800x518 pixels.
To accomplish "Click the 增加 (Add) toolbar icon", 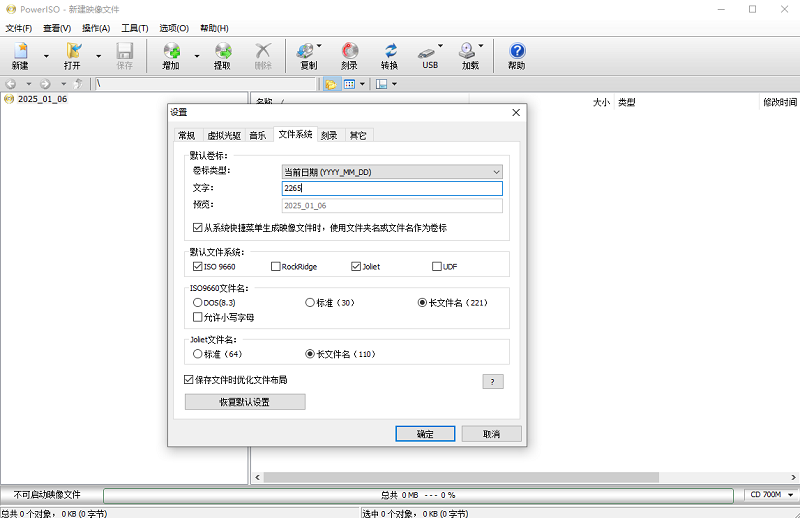I will 171,54.
